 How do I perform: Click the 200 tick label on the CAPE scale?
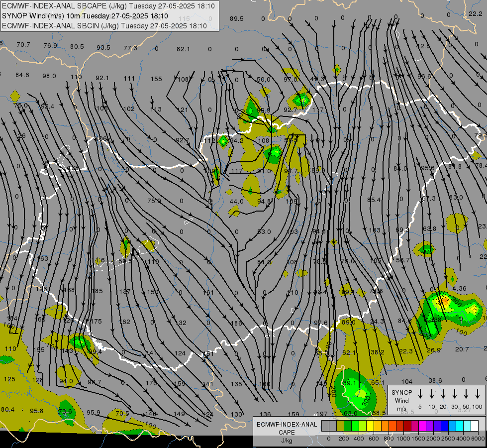[x=344, y=439]
